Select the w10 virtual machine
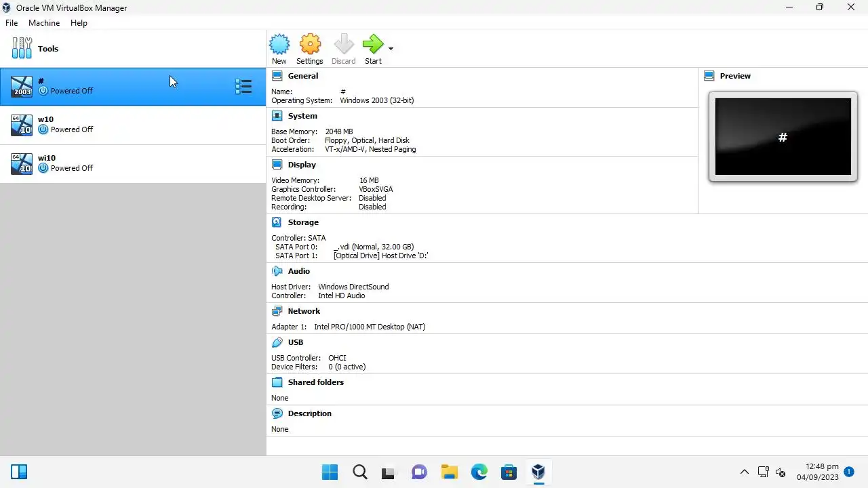This screenshot has height=488, width=868. click(133, 125)
